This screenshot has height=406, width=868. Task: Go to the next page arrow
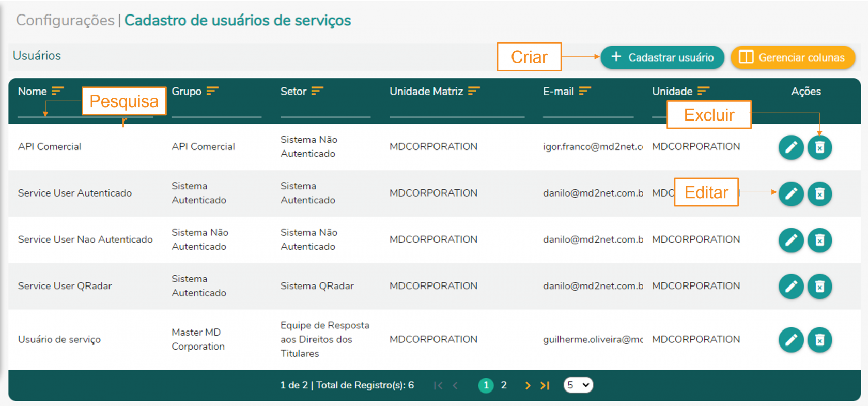pyautogui.click(x=528, y=385)
